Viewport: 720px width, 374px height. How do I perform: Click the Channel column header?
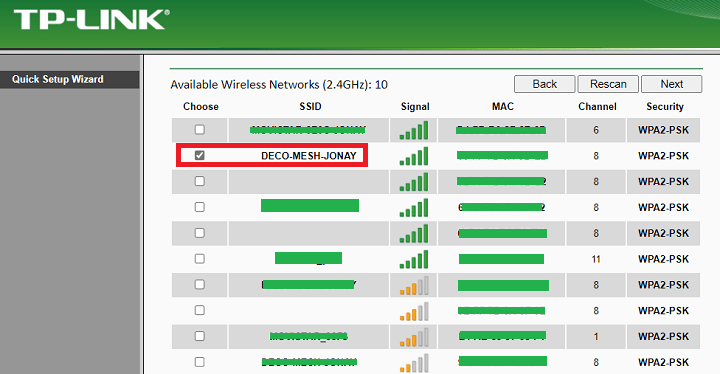(x=597, y=106)
